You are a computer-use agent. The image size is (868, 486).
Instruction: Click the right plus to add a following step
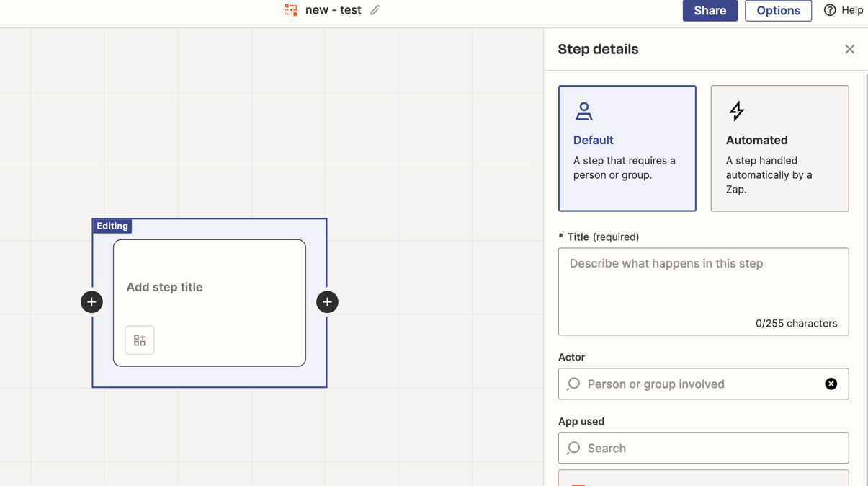pos(327,301)
